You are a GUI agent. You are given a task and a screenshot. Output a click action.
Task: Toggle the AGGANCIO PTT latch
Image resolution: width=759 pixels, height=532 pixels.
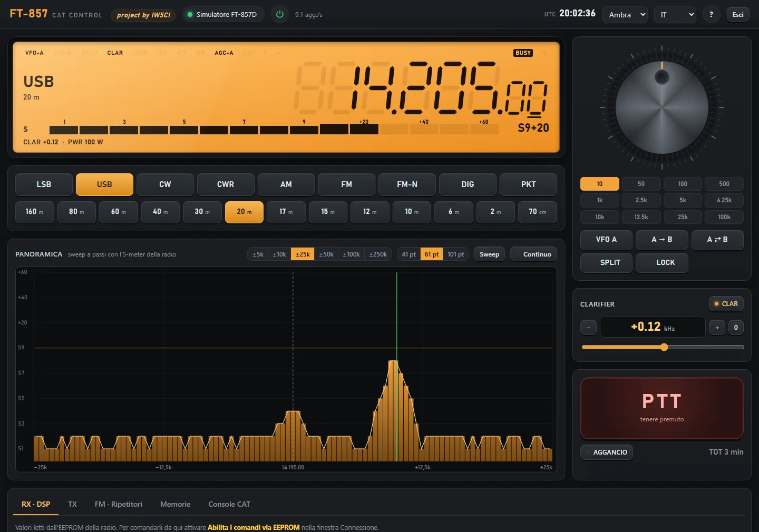607,452
